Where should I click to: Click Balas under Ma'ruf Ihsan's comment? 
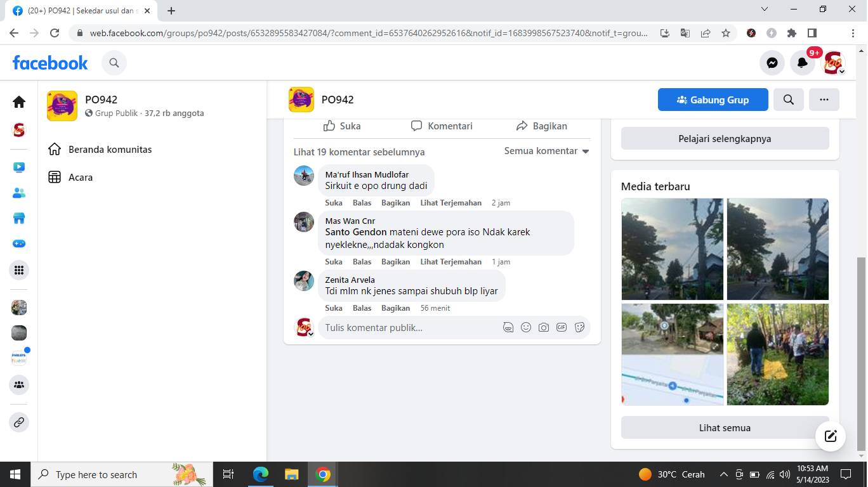point(362,203)
